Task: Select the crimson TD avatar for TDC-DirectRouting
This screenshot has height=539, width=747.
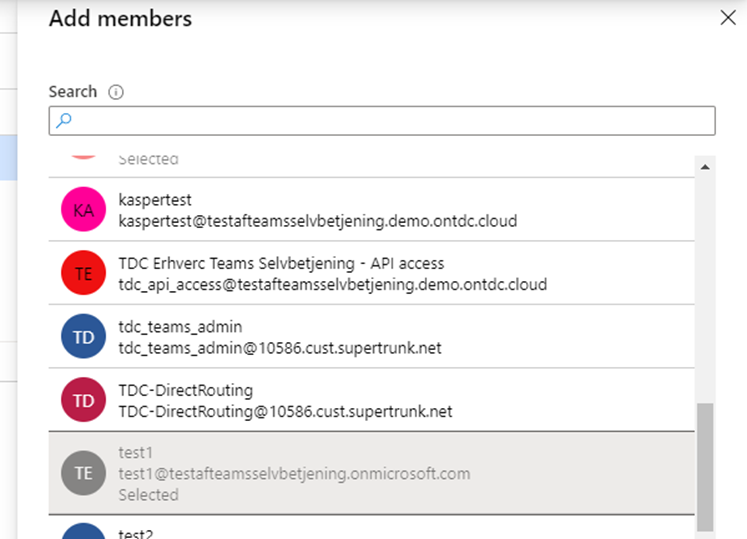Action: [83, 400]
